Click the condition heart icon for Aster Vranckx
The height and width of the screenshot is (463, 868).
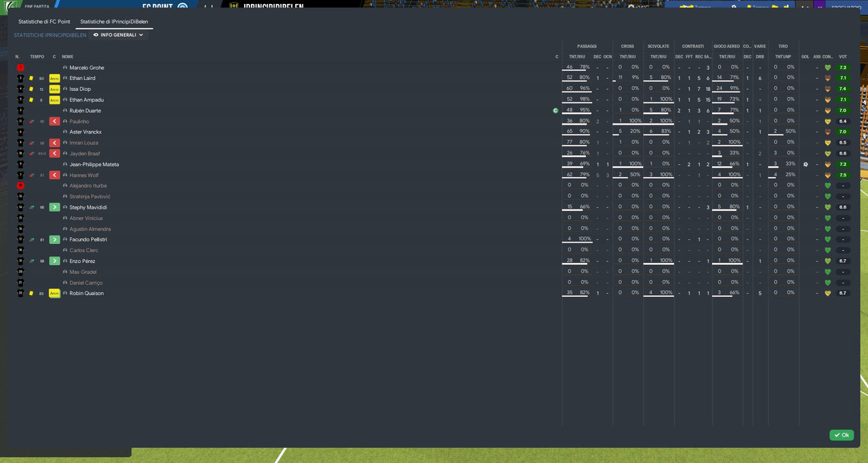pos(827,132)
